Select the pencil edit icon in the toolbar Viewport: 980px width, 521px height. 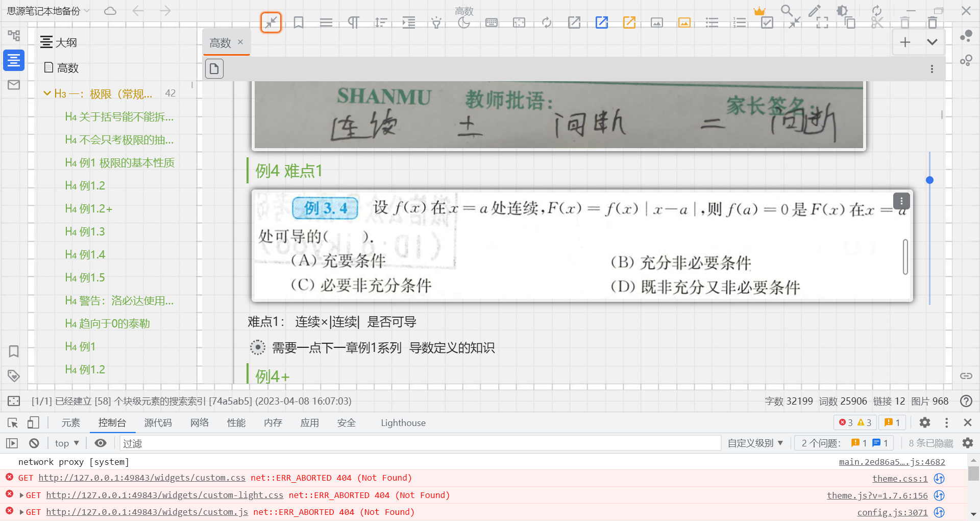(x=815, y=10)
